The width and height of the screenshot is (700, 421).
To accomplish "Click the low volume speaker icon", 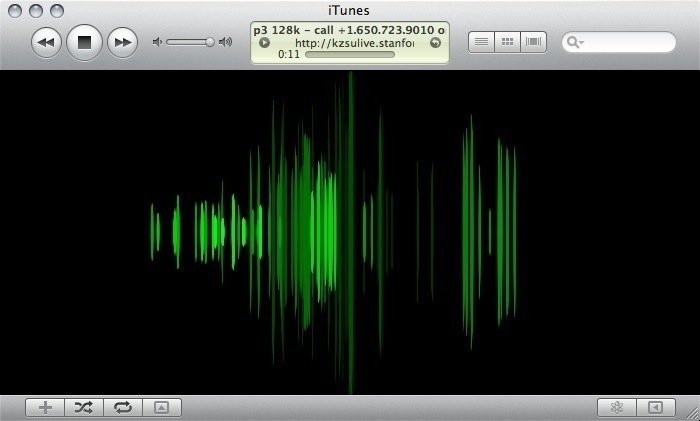I will [157, 42].
